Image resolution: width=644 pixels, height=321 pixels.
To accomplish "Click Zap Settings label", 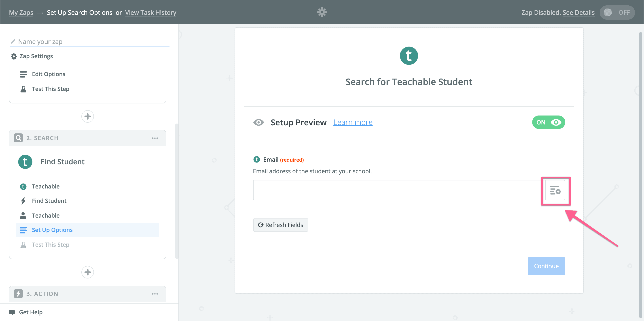I will pos(36,56).
